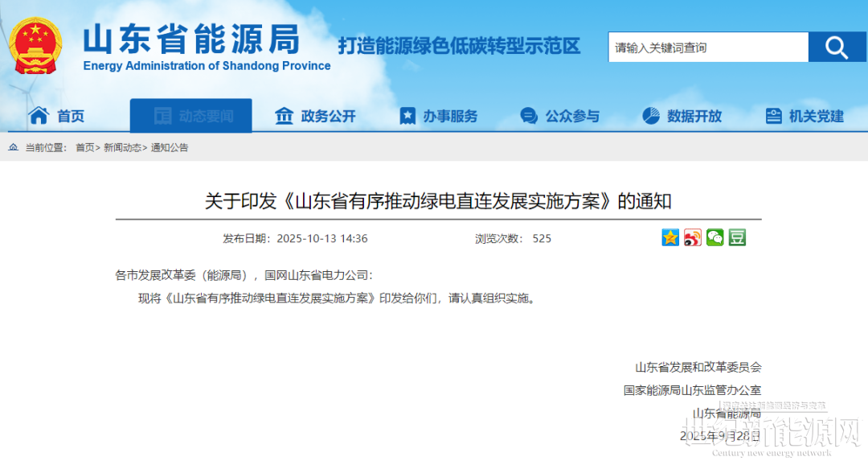Click the chat bubble icon for 公众参与

click(x=528, y=116)
